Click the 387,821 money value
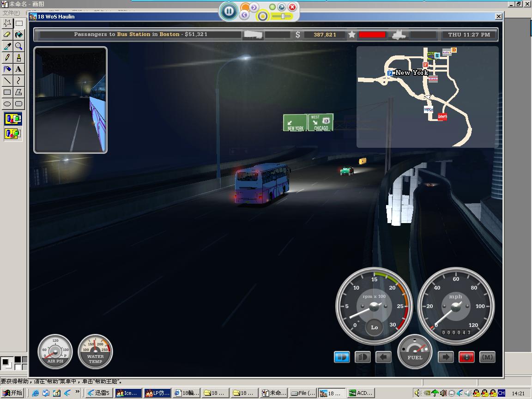Viewport: 532px width, 399px height. tap(325, 35)
